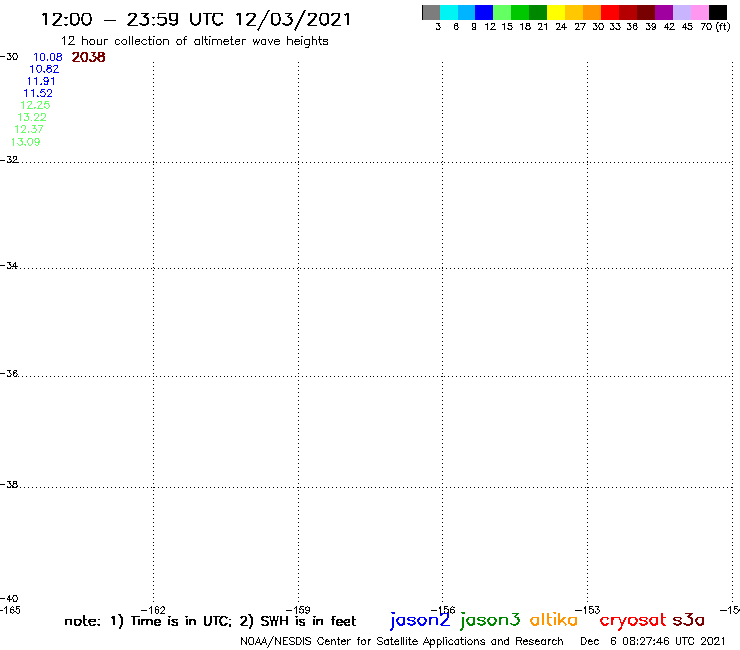Screen dimensions: 740x650
Task: Click the green 'jason3' satellite label
Action: tap(490, 620)
